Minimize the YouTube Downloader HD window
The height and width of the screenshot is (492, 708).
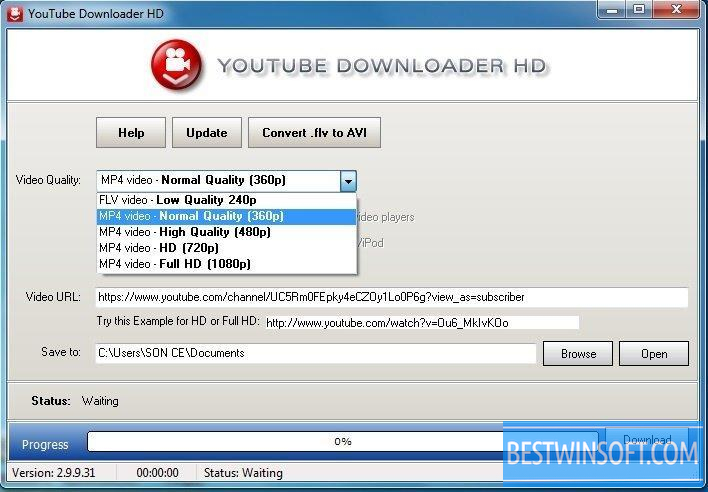612,9
